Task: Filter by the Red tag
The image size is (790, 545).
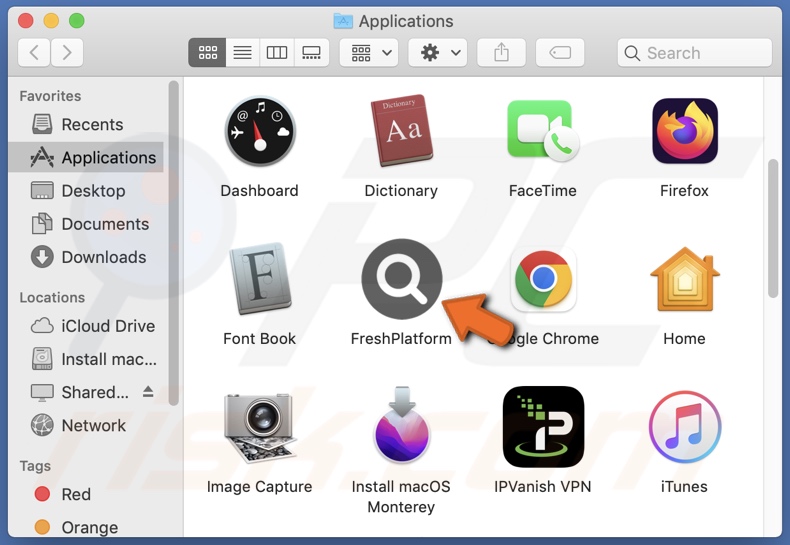Action: [x=86, y=494]
